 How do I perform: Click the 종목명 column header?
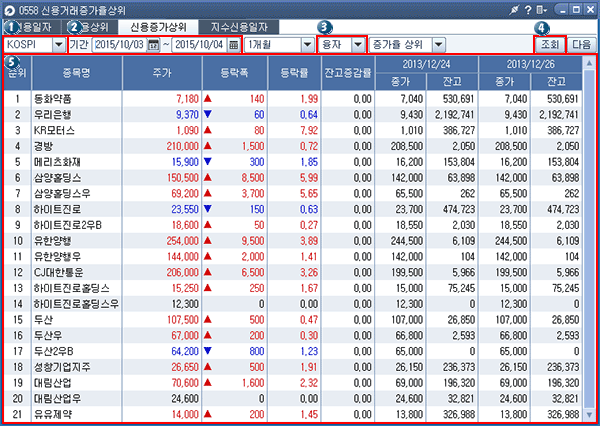(77, 73)
